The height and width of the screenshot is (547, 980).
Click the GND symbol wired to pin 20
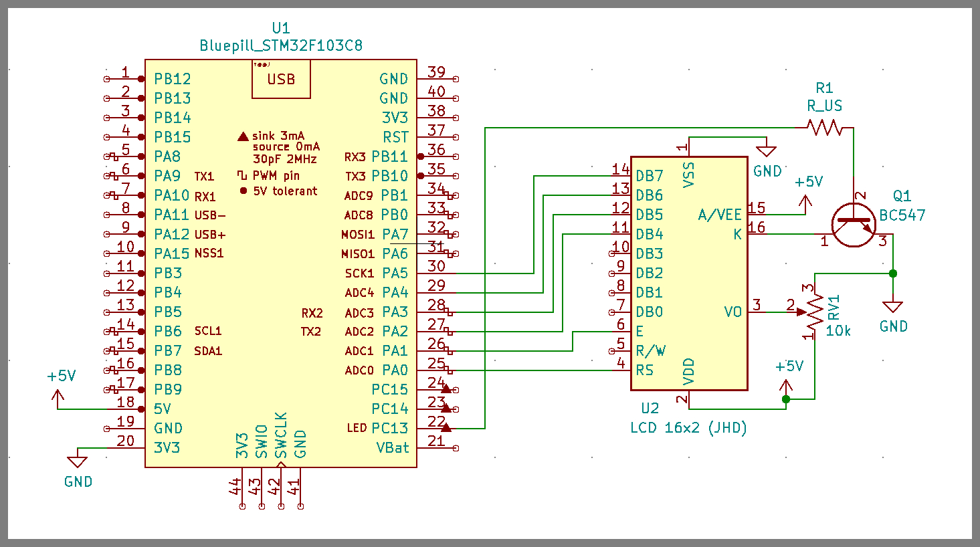click(78, 461)
